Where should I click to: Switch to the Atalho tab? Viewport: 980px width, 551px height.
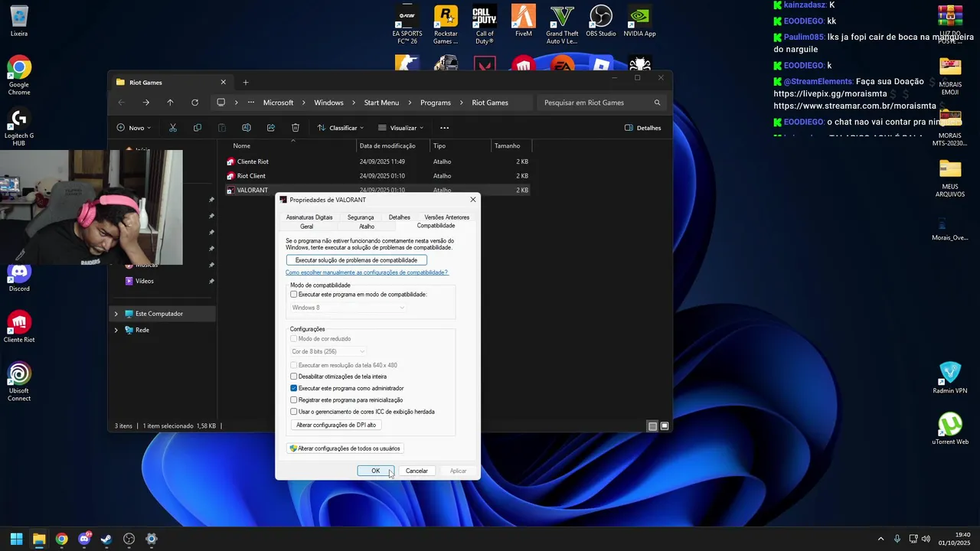367,227
